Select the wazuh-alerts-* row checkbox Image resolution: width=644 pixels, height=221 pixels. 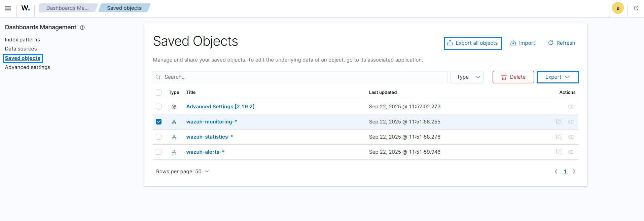click(159, 152)
